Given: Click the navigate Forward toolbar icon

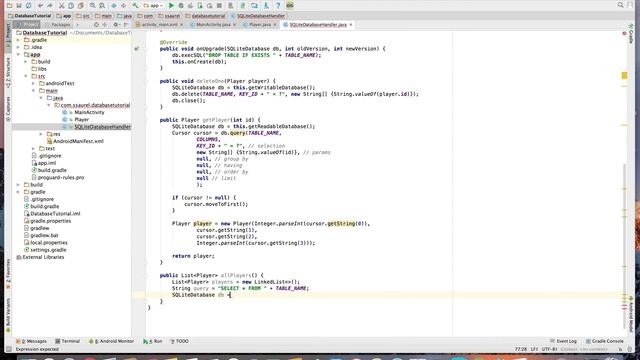Looking at the screenshot, I should pos(123,5).
